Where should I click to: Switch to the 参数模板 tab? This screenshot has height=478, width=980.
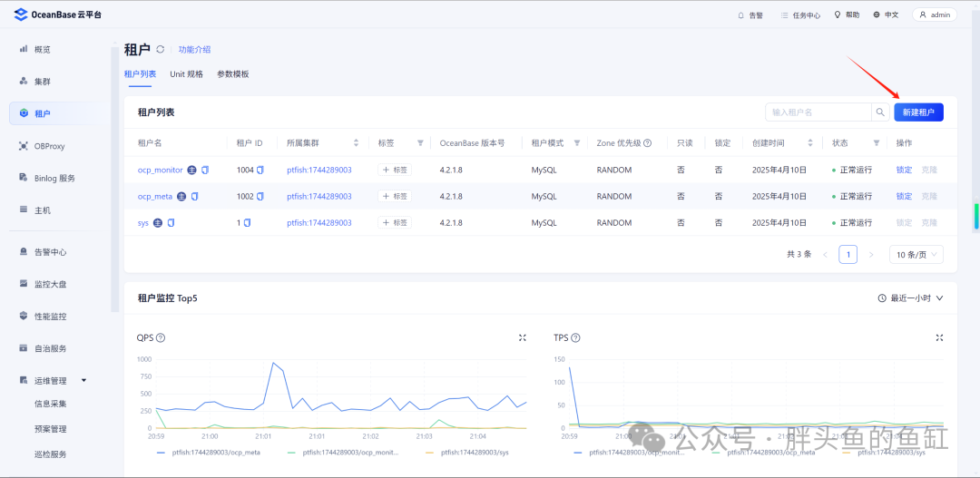[x=233, y=73]
